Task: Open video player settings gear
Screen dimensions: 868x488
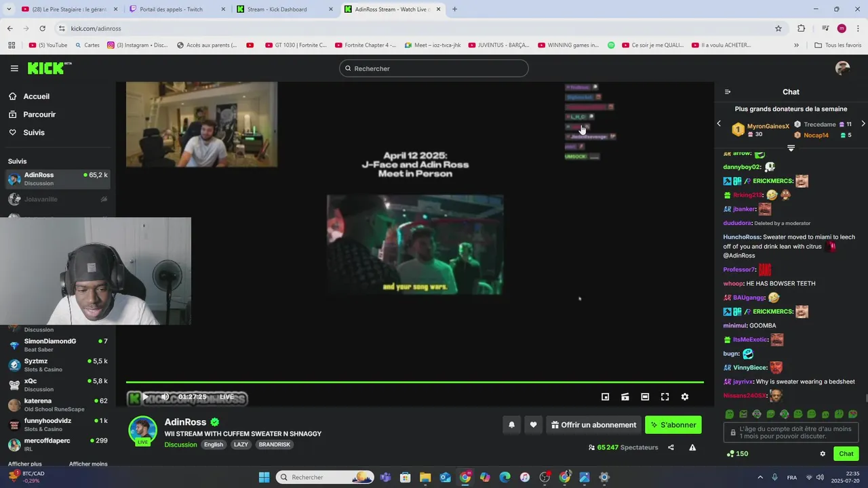Action: coord(685,397)
